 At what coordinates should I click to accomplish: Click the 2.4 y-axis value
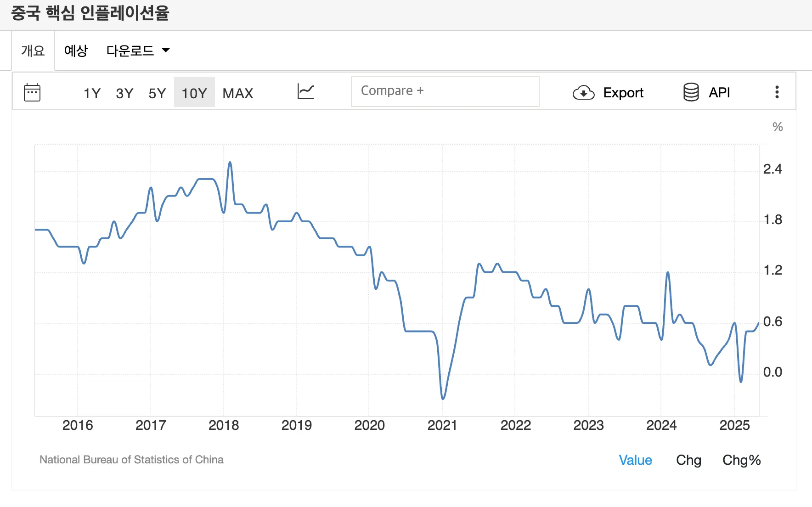tap(773, 169)
